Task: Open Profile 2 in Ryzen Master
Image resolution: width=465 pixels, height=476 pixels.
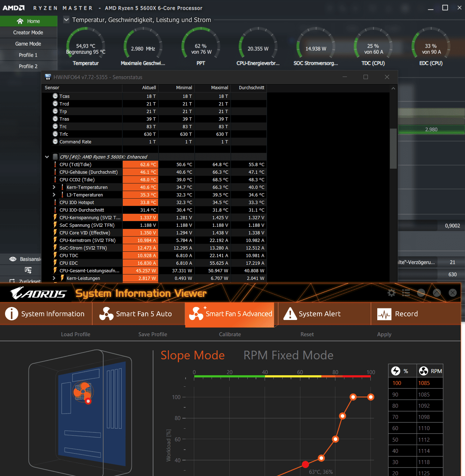Action: point(29,66)
